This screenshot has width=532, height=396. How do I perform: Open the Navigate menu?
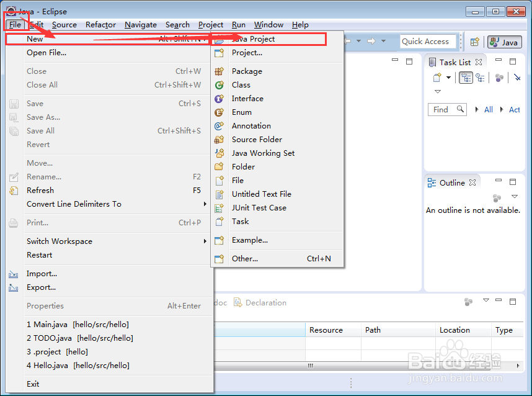141,25
